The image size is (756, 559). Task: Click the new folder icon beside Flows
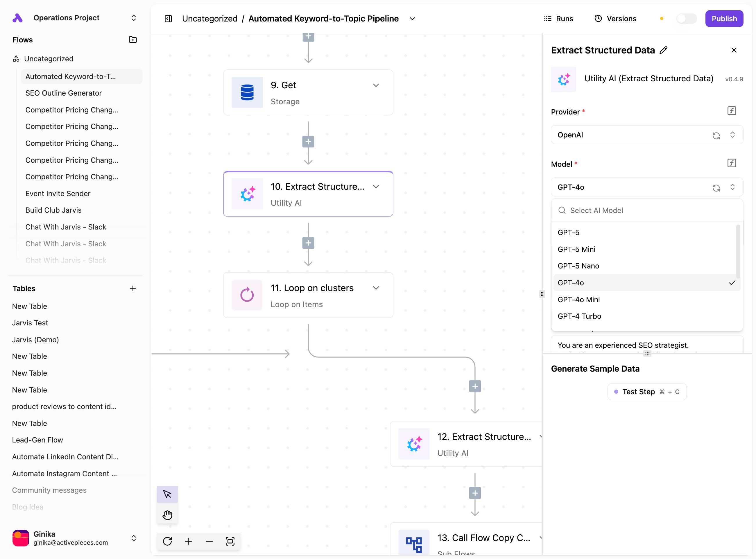tap(133, 40)
